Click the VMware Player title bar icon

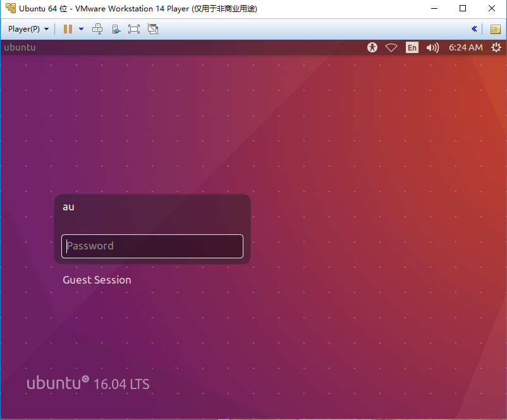click(11, 8)
